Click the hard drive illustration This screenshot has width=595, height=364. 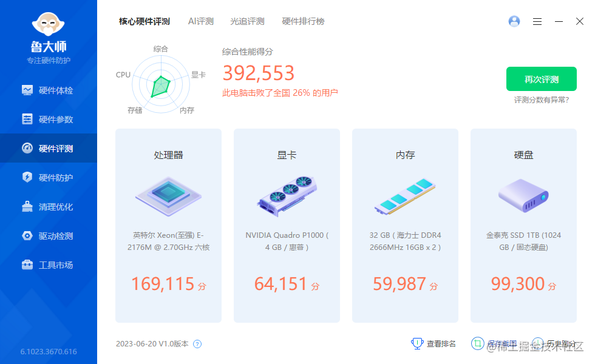[x=523, y=195]
